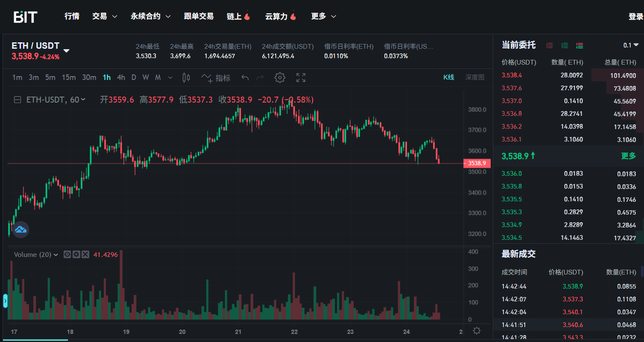The height and width of the screenshot is (342, 644).
Task: Click the blue cloud chart logo icon
Action: [20, 230]
